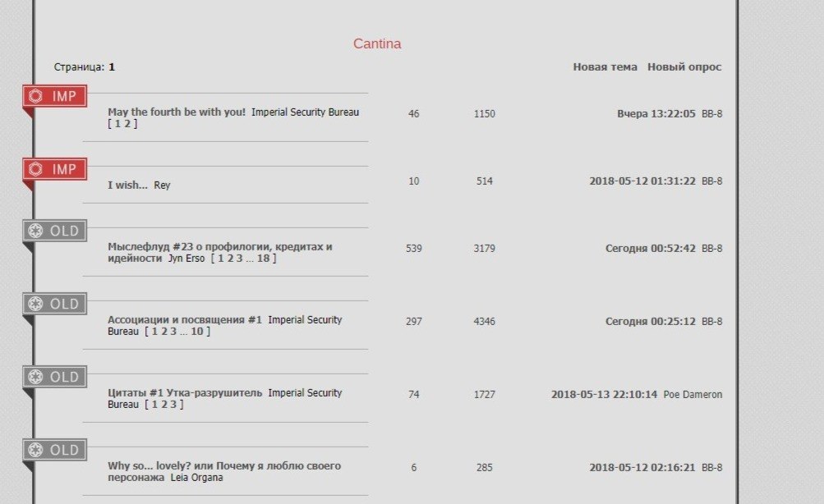Go to page 3 of Цитаты #1 topic
The image size is (824, 504).
tap(173, 404)
